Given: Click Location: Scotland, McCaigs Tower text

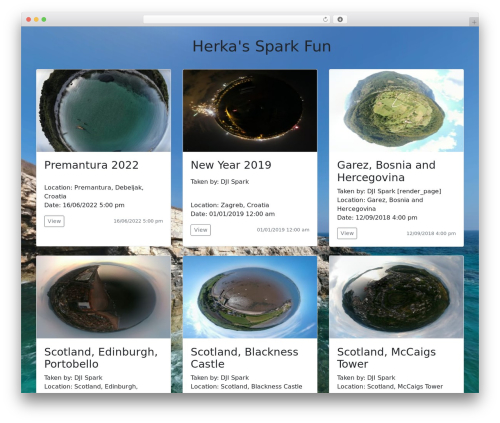Looking at the screenshot, I should point(390,387).
